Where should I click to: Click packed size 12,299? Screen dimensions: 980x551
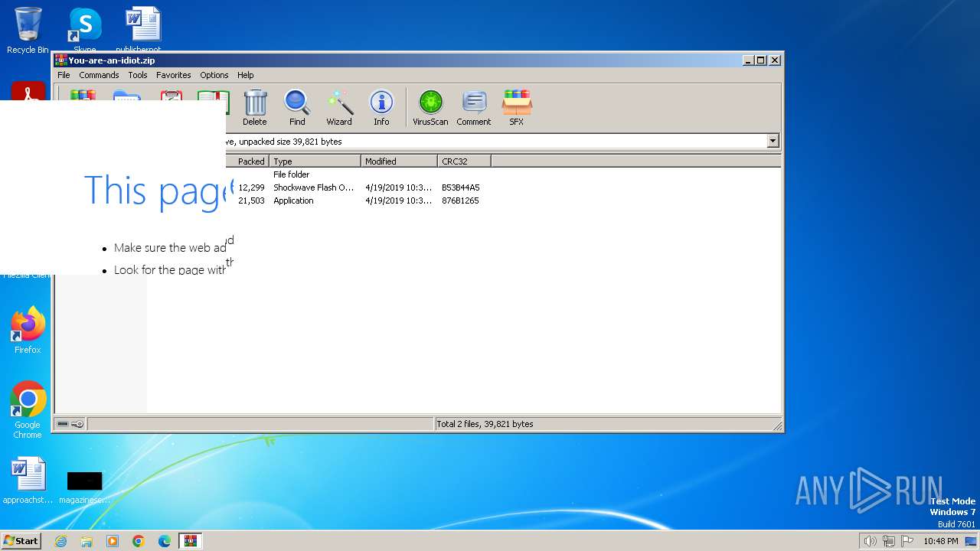251,187
